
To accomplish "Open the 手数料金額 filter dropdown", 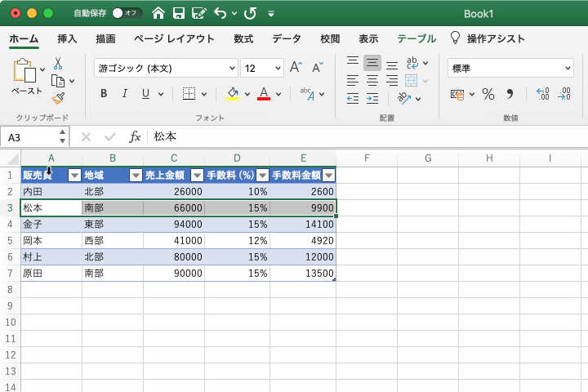I will [329, 176].
